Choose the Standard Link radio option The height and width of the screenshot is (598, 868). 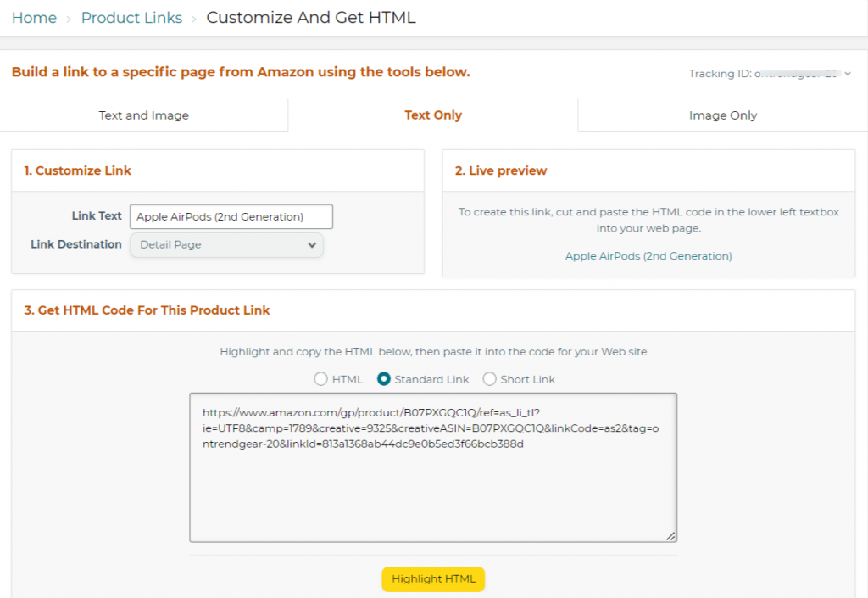[384, 378]
